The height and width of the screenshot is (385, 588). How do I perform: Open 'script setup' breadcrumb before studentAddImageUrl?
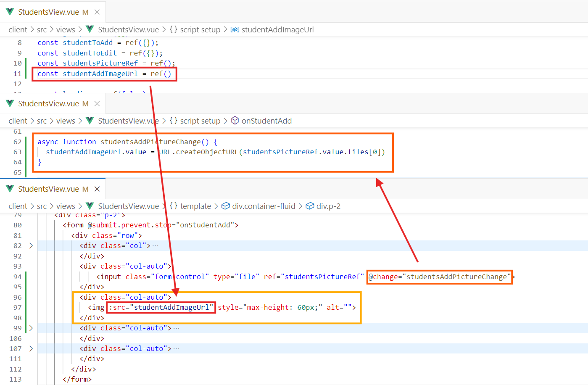click(x=200, y=29)
